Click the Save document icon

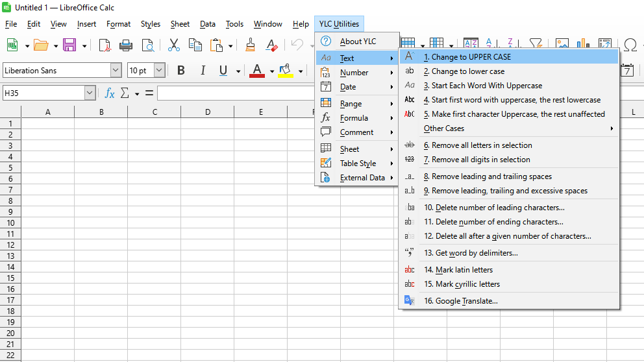point(69,45)
